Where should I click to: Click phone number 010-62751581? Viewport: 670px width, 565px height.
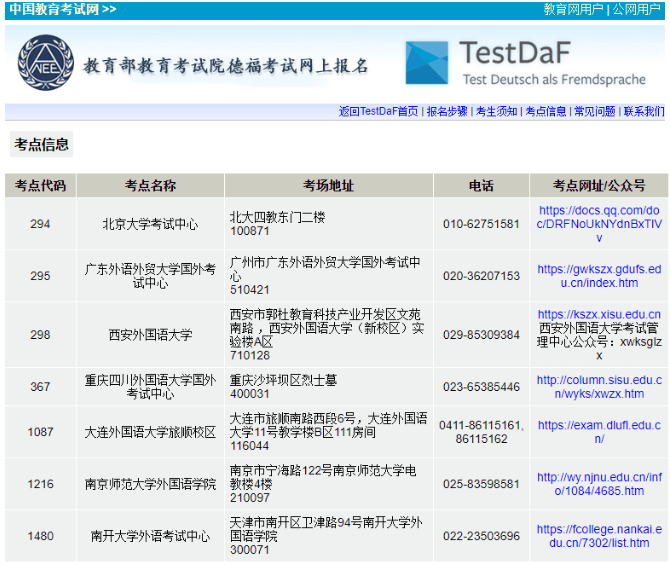pyautogui.click(x=481, y=224)
